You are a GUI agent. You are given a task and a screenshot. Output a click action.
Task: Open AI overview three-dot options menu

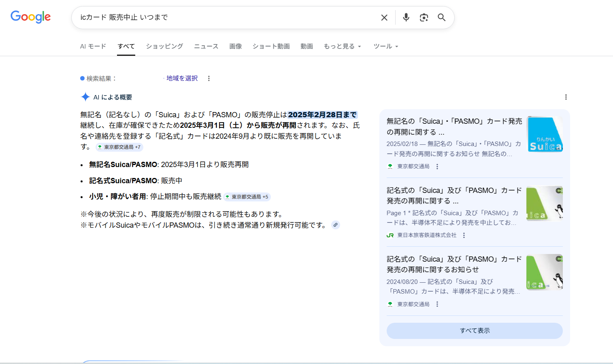pyautogui.click(x=566, y=97)
